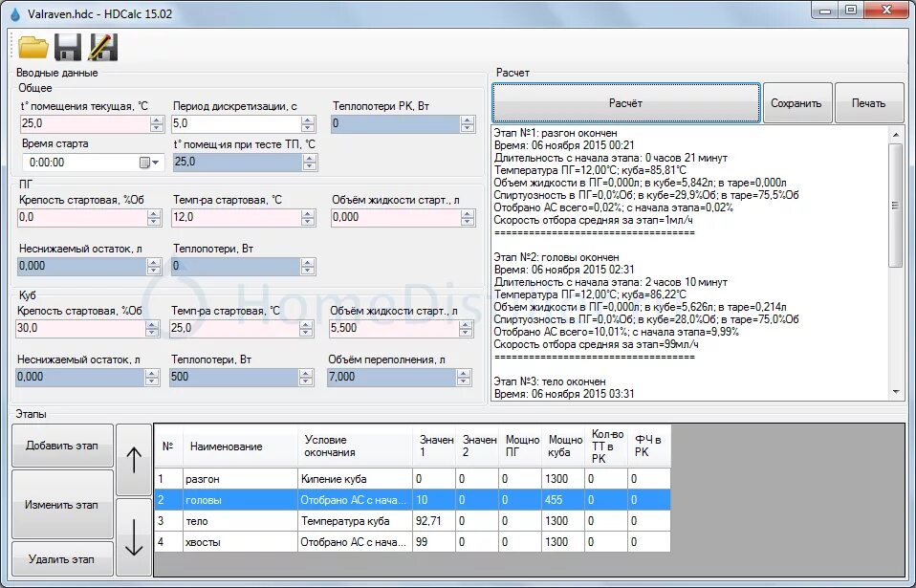Adjust stepper of ПГ Неснижаемый остаток
Screen dimensions: 916x588
pyautogui.click(x=154, y=266)
